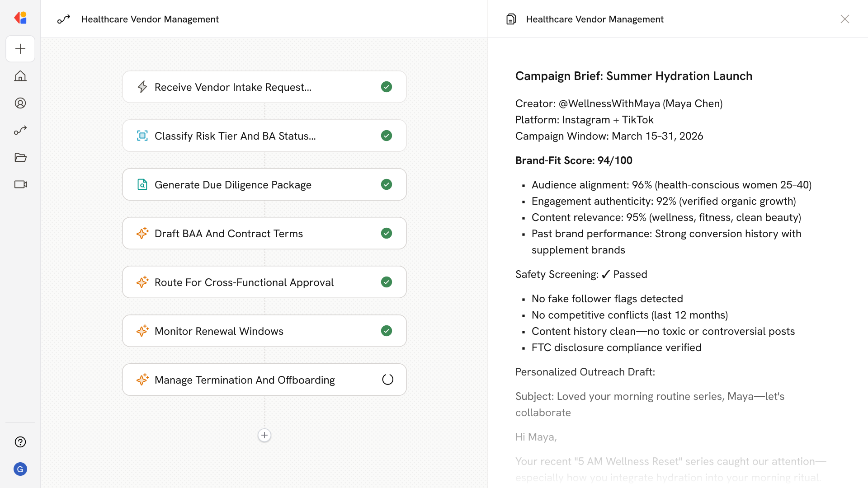Click the plus button in the left sidebar
Viewport: 868px width, 488px height.
pyautogui.click(x=20, y=49)
